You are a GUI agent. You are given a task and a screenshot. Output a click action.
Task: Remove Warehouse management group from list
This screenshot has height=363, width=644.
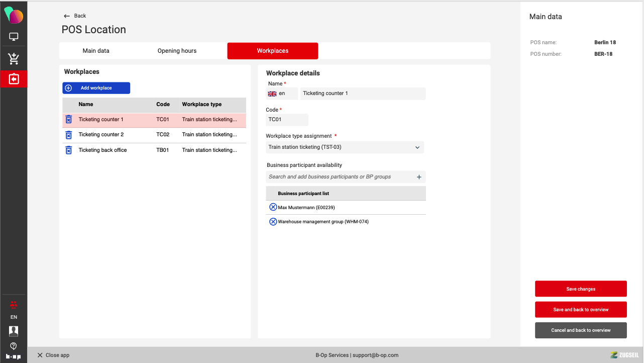[273, 222]
